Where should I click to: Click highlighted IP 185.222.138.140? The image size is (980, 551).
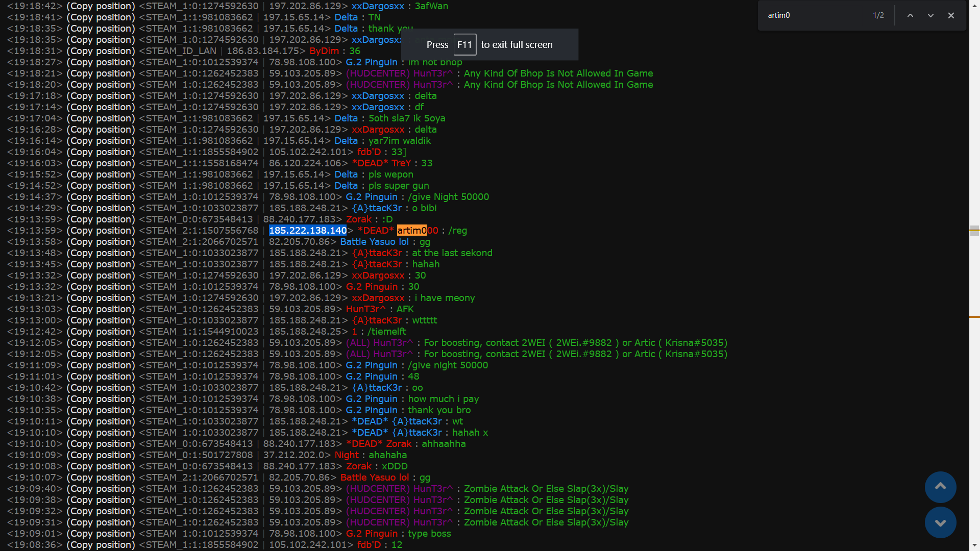308,231
